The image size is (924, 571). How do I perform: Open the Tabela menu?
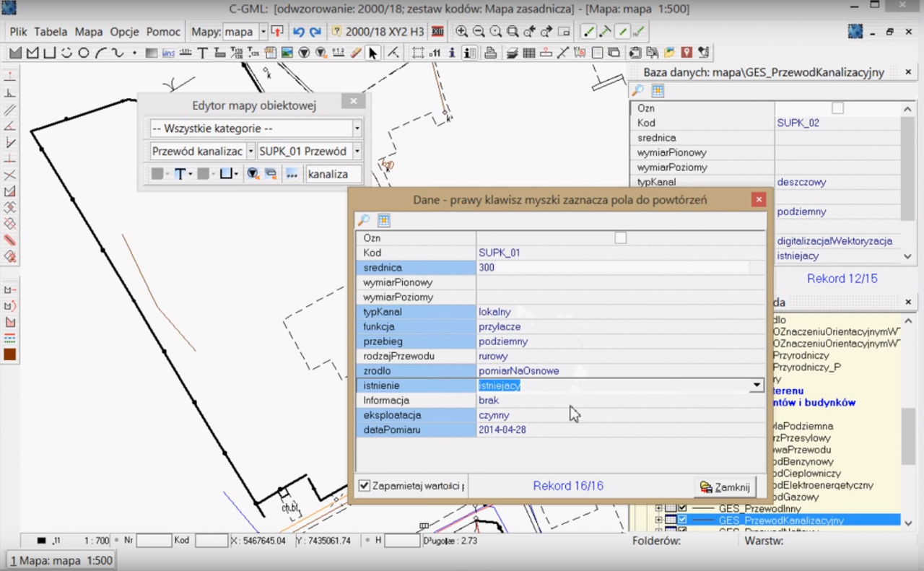click(x=51, y=32)
